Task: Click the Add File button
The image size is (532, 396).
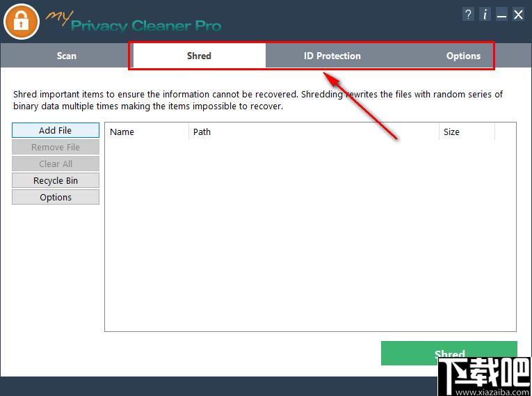Action: (x=56, y=130)
